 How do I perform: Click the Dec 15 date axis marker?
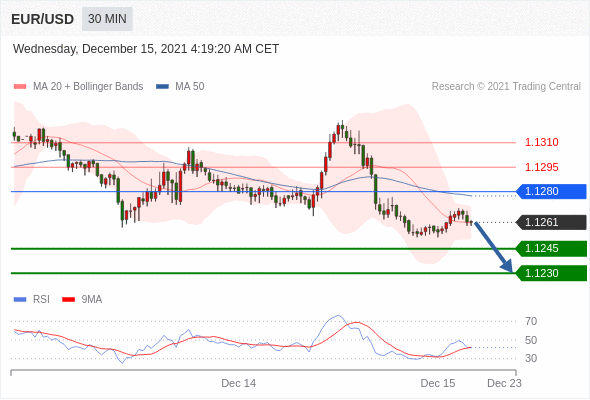point(438,383)
